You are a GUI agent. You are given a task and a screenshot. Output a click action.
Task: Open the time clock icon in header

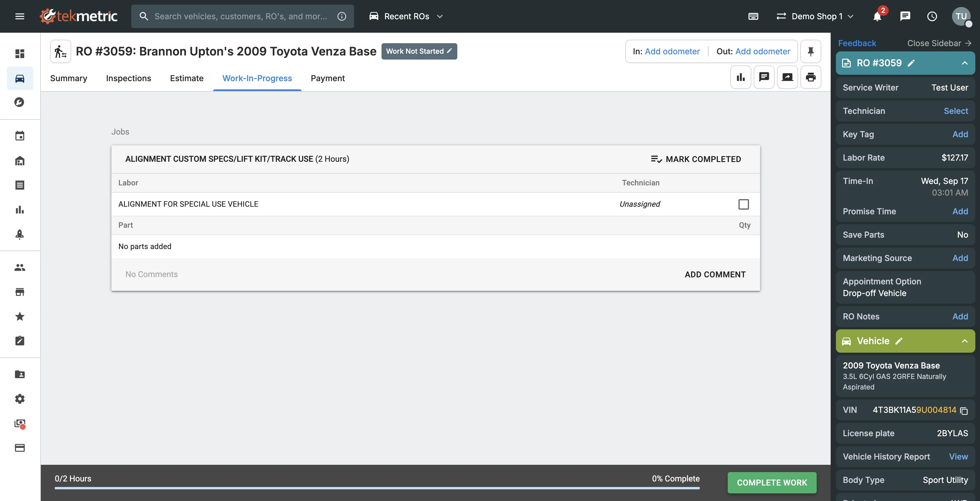coord(932,16)
